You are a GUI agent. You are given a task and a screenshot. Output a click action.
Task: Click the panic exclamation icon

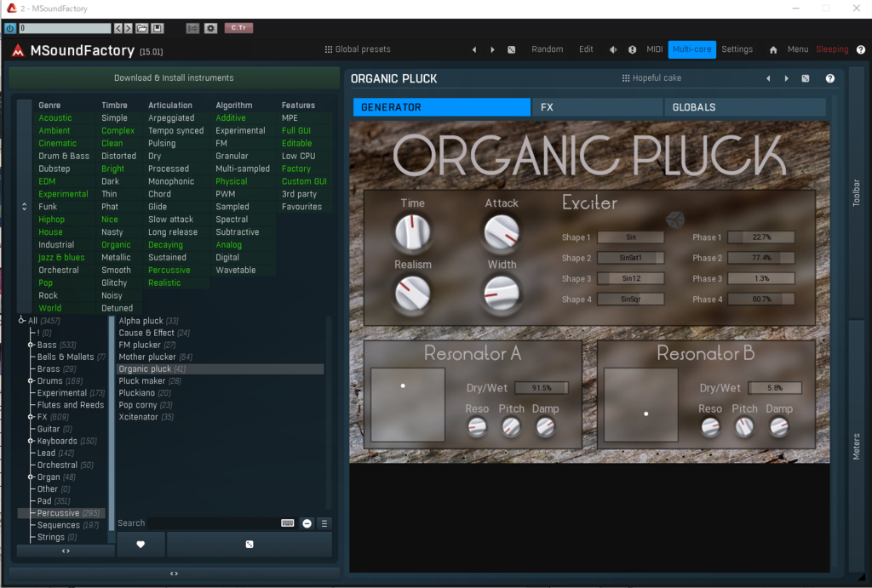pyautogui.click(x=633, y=49)
